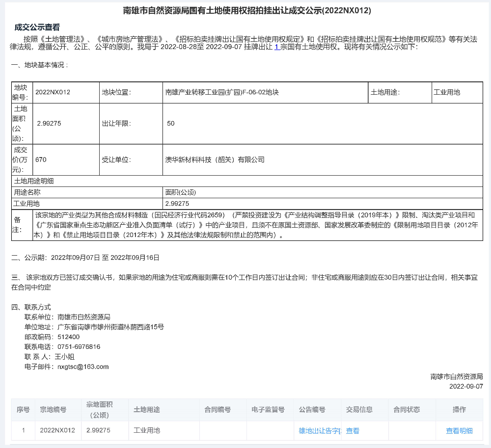Screen dimensions: 491x448
Task: Click the 查看 transaction info link
Action: coord(353,431)
